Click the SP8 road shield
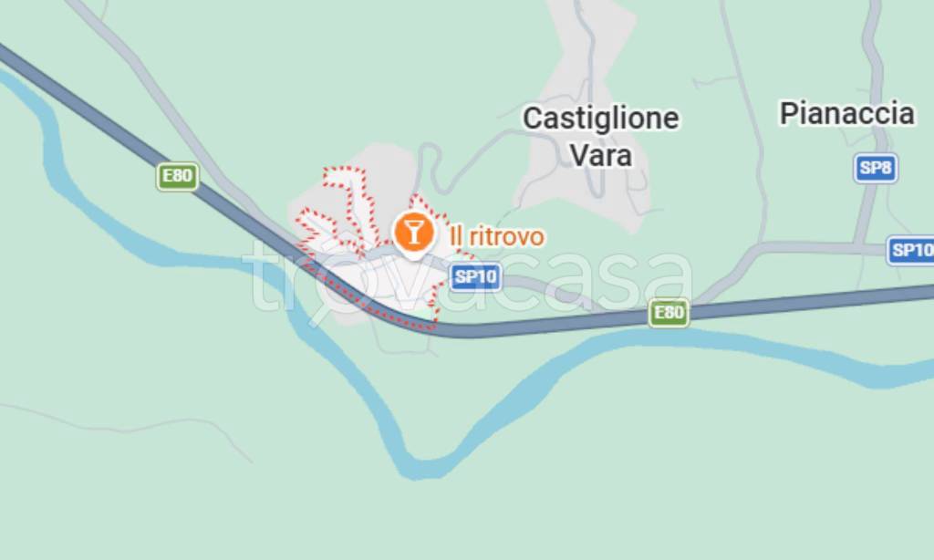The height and width of the screenshot is (560, 934). pyautogui.click(x=876, y=169)
